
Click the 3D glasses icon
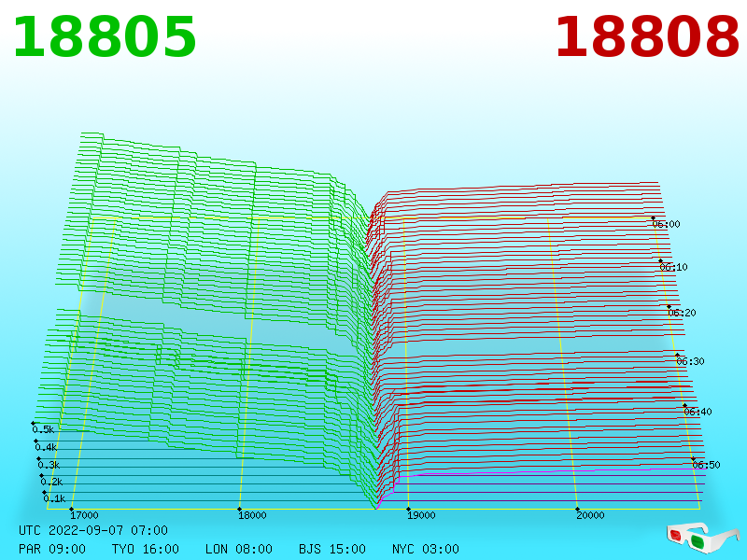[x=703, y=538]
